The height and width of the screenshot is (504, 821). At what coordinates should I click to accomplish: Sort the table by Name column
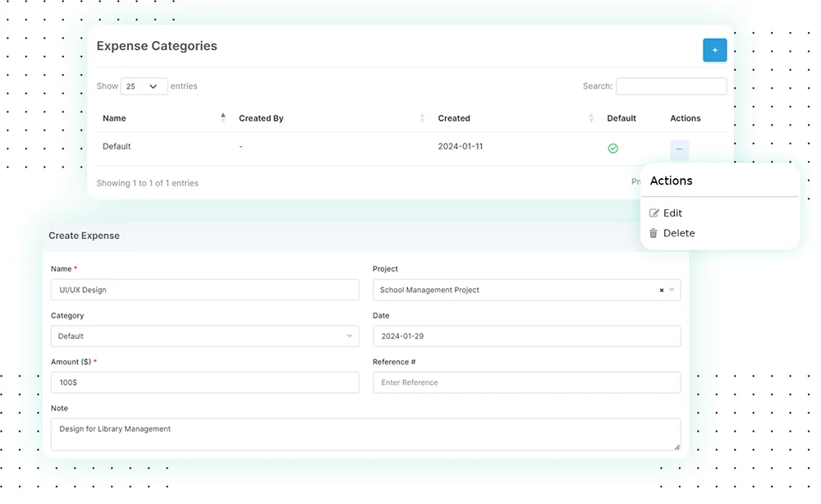click(222, 117)
